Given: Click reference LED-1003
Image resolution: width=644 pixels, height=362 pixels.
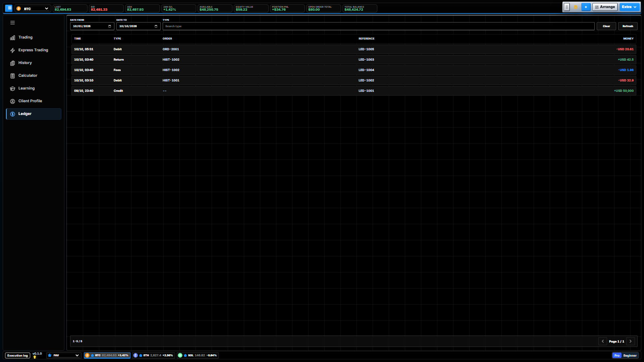Looking at the screenshot, I should pos(366,60).
